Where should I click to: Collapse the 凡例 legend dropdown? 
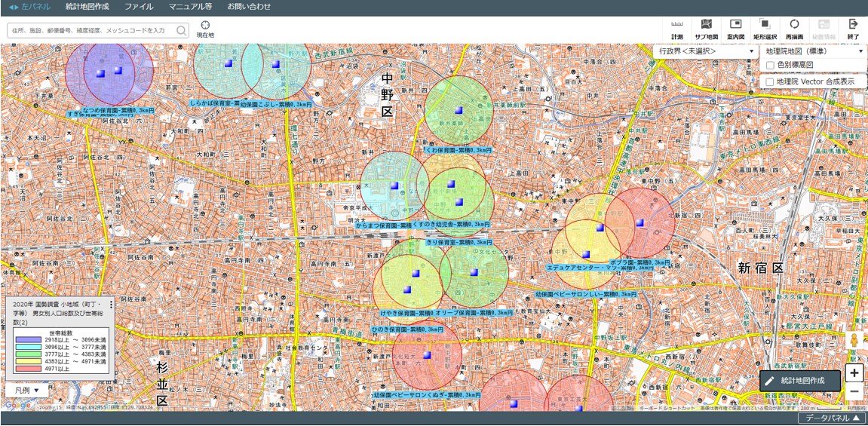coord(27,390)
